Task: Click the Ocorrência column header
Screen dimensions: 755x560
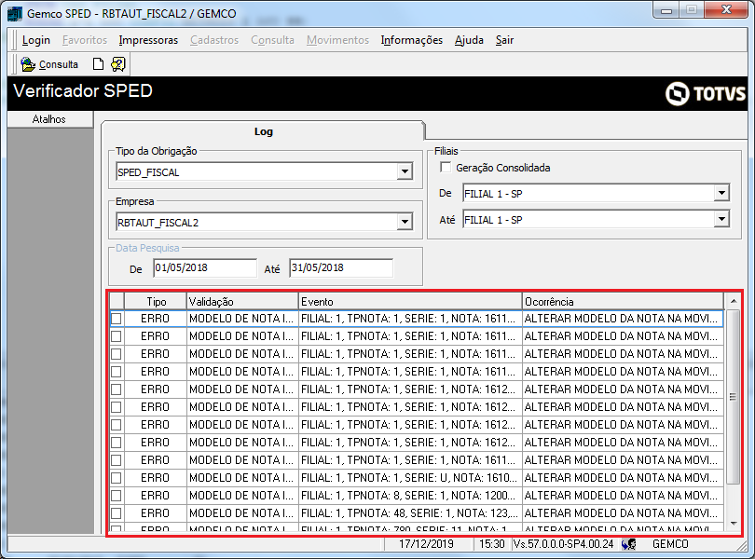Action: click(x=623, y=301)
